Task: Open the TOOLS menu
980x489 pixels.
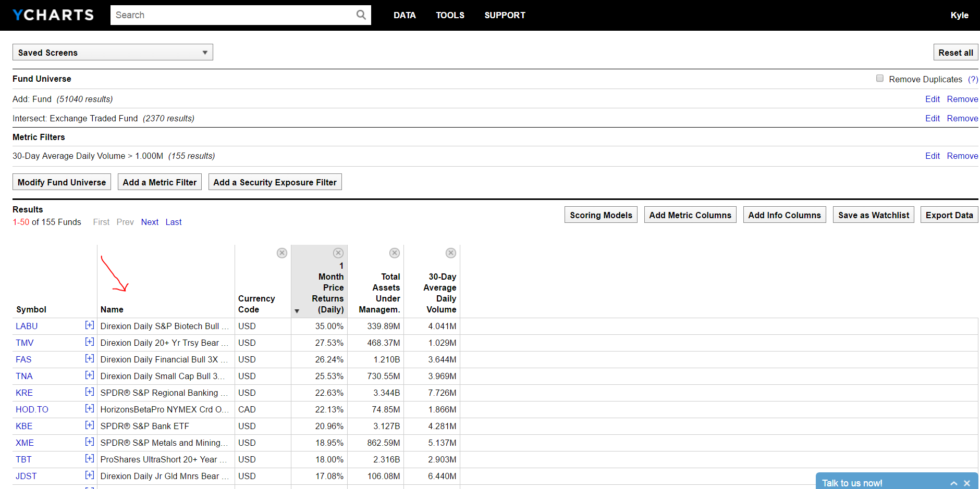Action: click(450, 15)
